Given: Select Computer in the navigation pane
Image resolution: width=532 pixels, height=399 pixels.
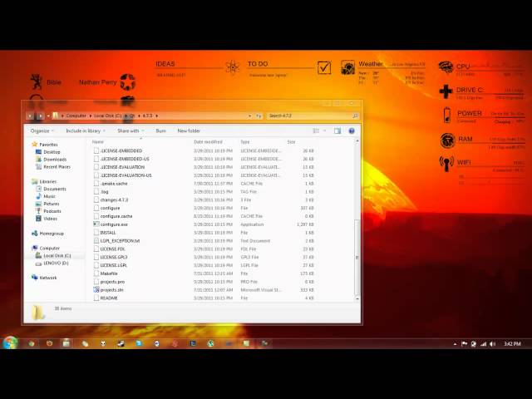Looking at the screenshot, I should pyautogui.click(x=49, y=249).
